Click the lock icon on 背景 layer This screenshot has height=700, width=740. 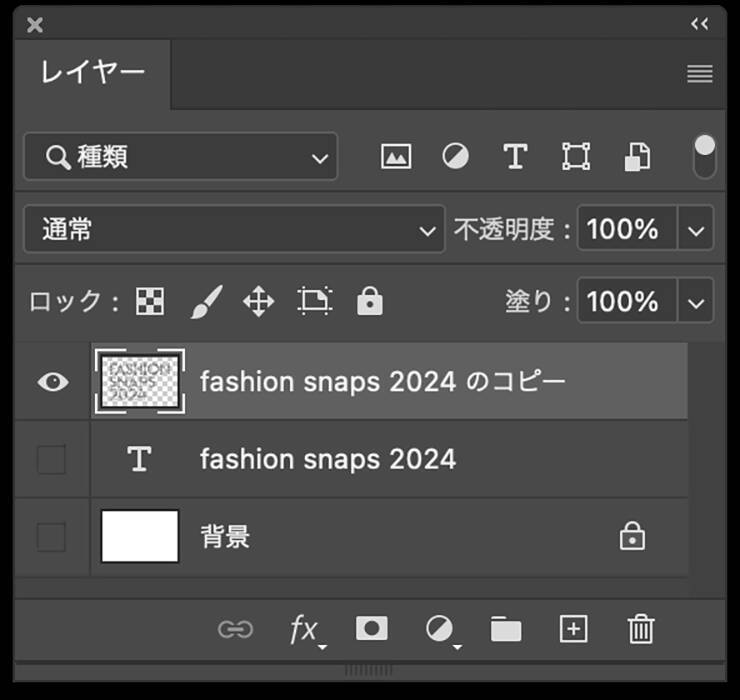pos(632,536)
